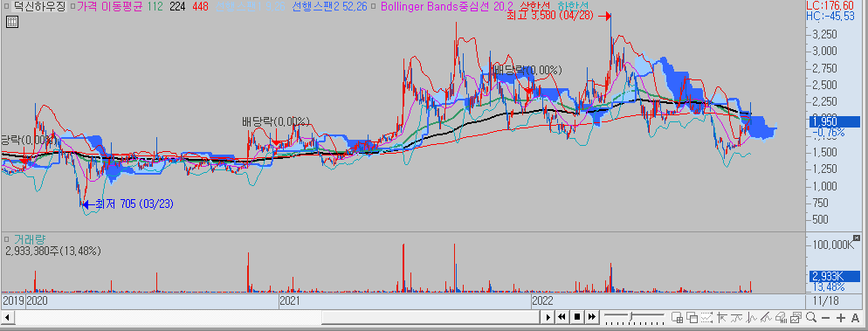The width and height of the screenshot is (868, 331).
Task: Click the 가격 이동평균 legend label
Action: [111, 7]
